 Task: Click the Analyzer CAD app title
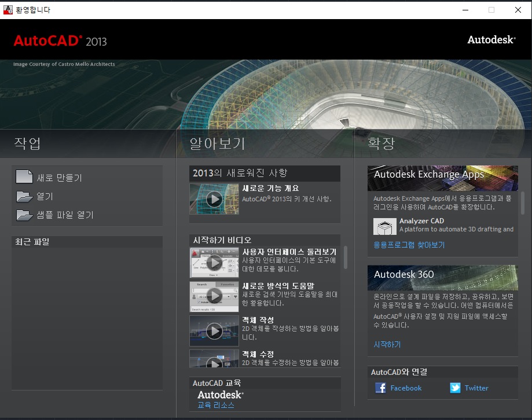point(422,220)
